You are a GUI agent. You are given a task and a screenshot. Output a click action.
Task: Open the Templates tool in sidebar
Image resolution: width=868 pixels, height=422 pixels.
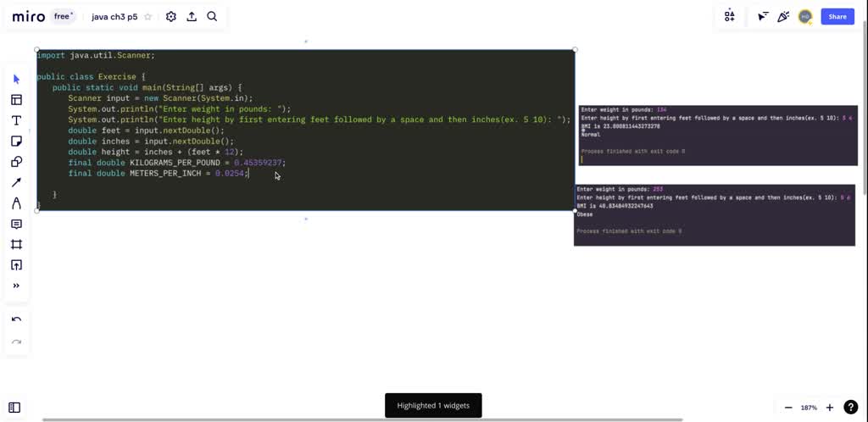[x=16, y=100]
